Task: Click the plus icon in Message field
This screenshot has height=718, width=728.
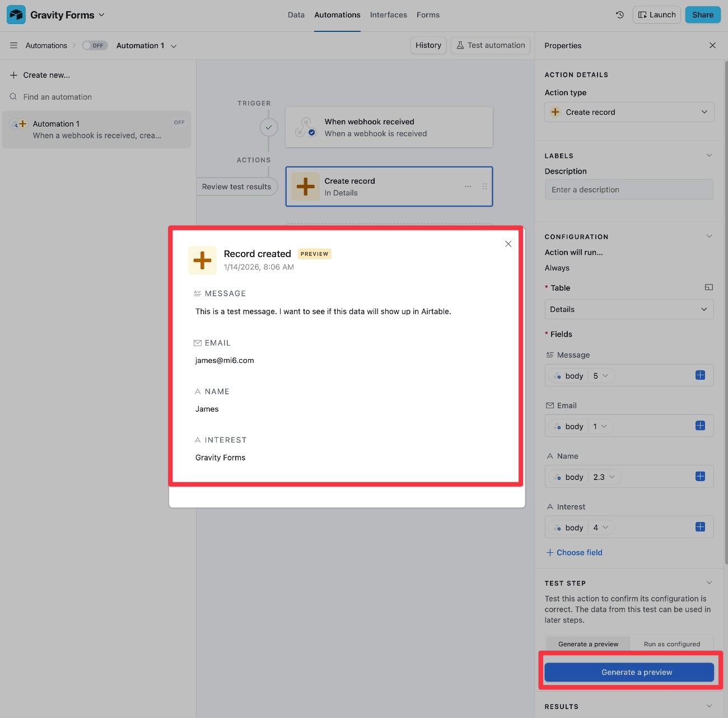Action: [x=700, y=375]
